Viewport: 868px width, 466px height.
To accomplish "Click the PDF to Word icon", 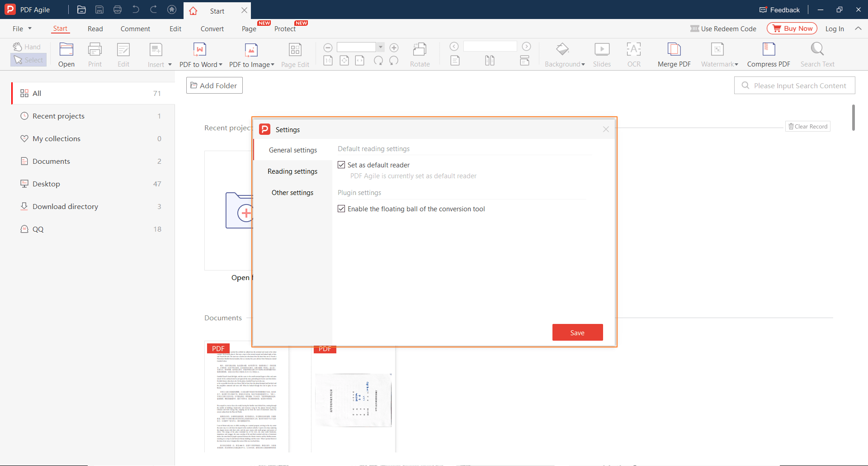I will [200, 49].
